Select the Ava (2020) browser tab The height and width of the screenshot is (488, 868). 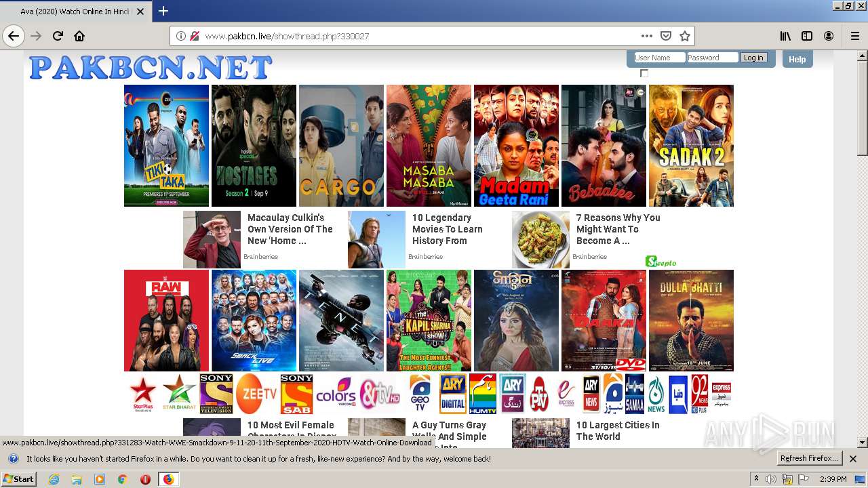click(75, 12)
